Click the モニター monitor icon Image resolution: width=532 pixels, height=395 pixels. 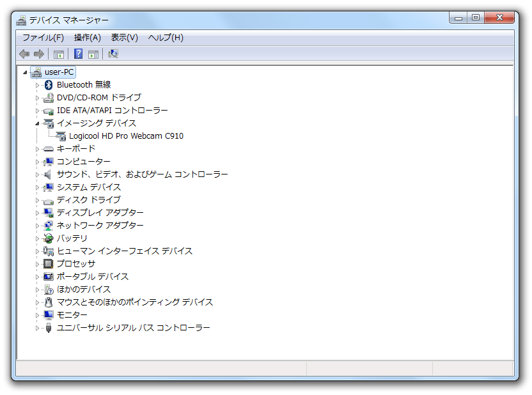(x=49, y=315)
